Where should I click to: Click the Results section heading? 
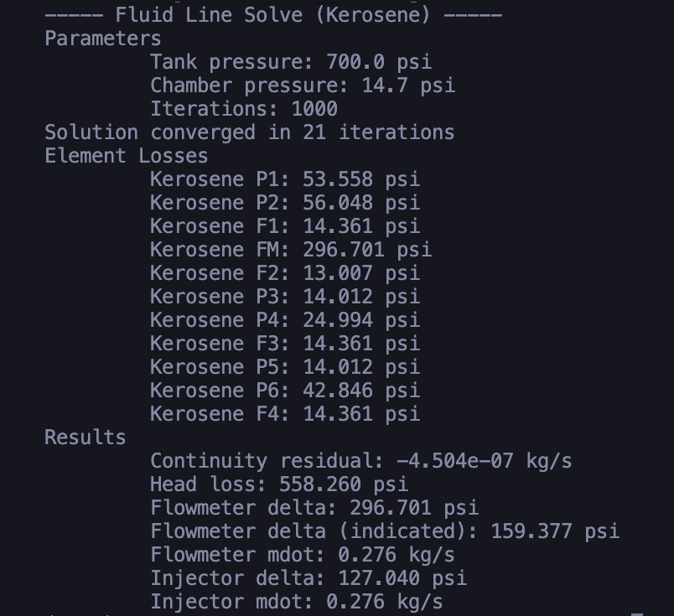pyautogui.click(x=85, y=437)
